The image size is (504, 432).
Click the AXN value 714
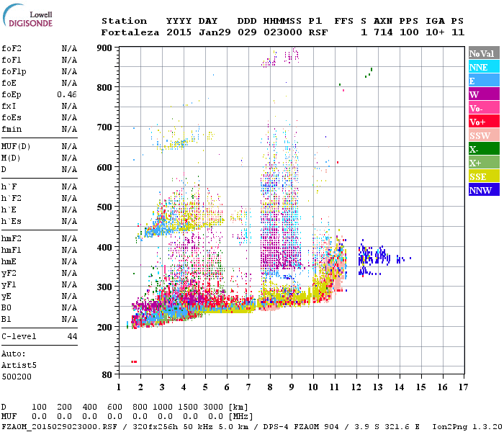point(383,32)
